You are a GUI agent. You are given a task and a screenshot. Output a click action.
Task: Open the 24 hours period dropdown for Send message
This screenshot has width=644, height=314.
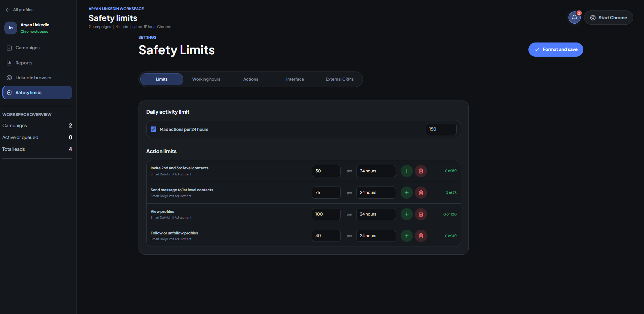point(376,193)
